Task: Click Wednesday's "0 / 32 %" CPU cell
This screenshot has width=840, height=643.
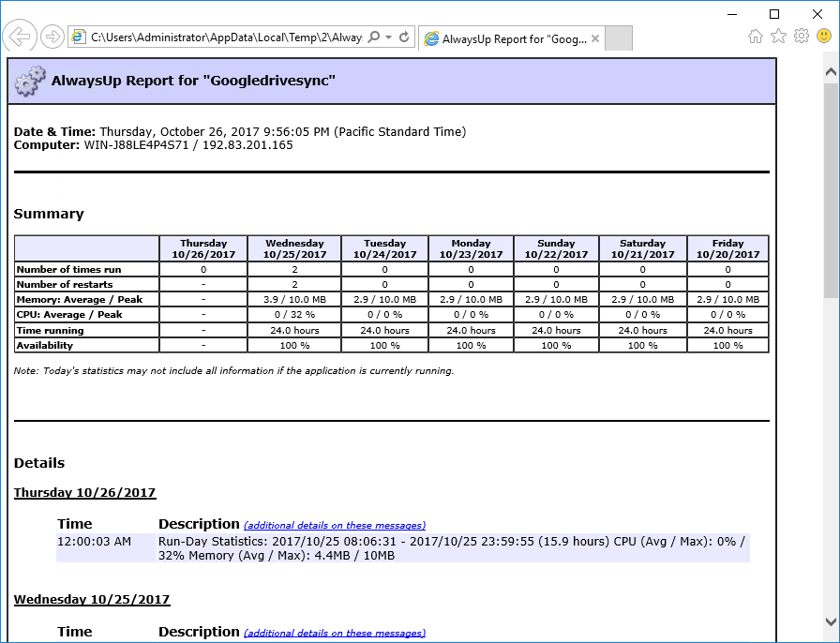Action: [x=294, y=315]
